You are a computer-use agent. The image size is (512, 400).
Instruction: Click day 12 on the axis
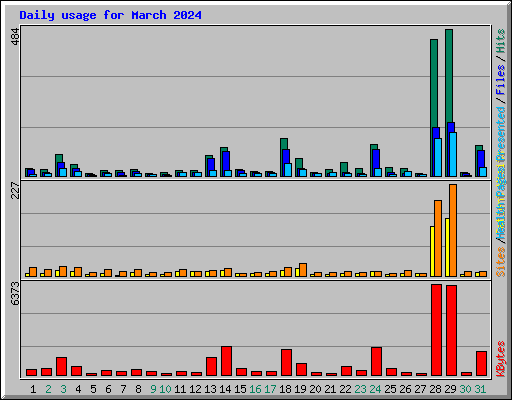pos(195,389)
